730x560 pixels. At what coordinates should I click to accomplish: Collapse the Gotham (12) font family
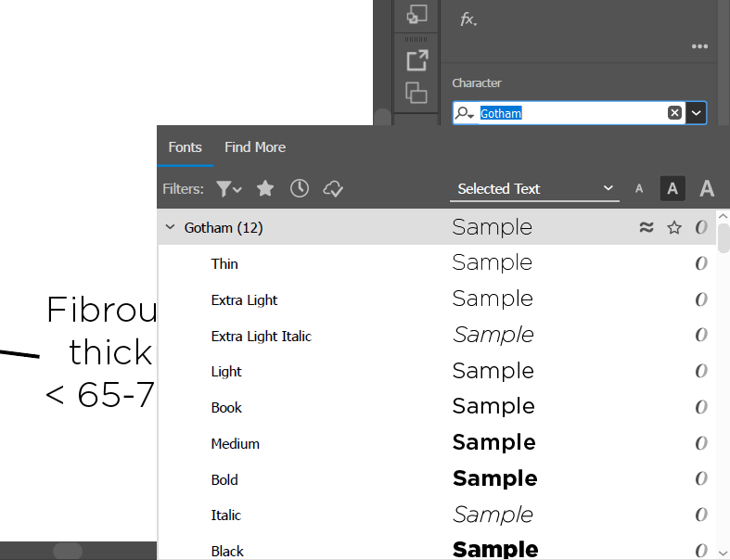coord(170,227)
